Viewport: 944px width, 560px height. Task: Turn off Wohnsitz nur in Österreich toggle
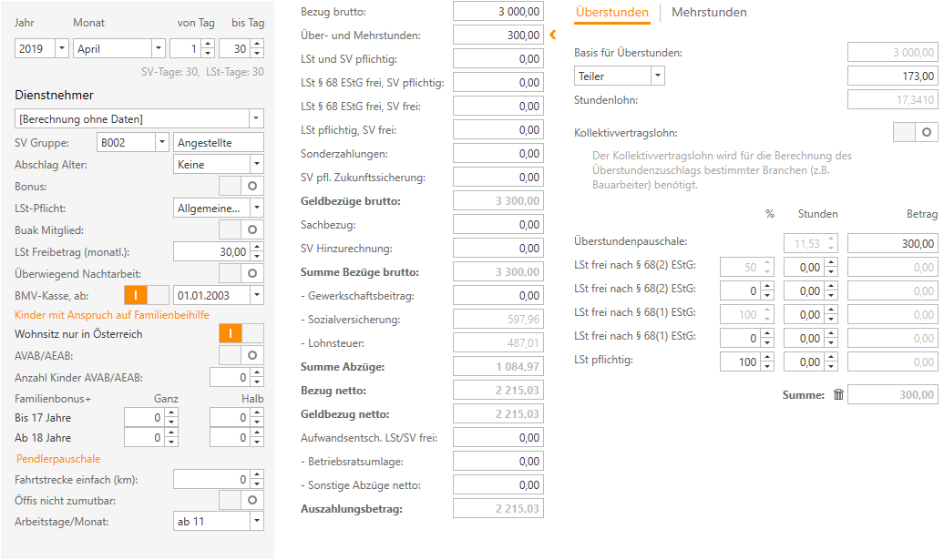241,333
